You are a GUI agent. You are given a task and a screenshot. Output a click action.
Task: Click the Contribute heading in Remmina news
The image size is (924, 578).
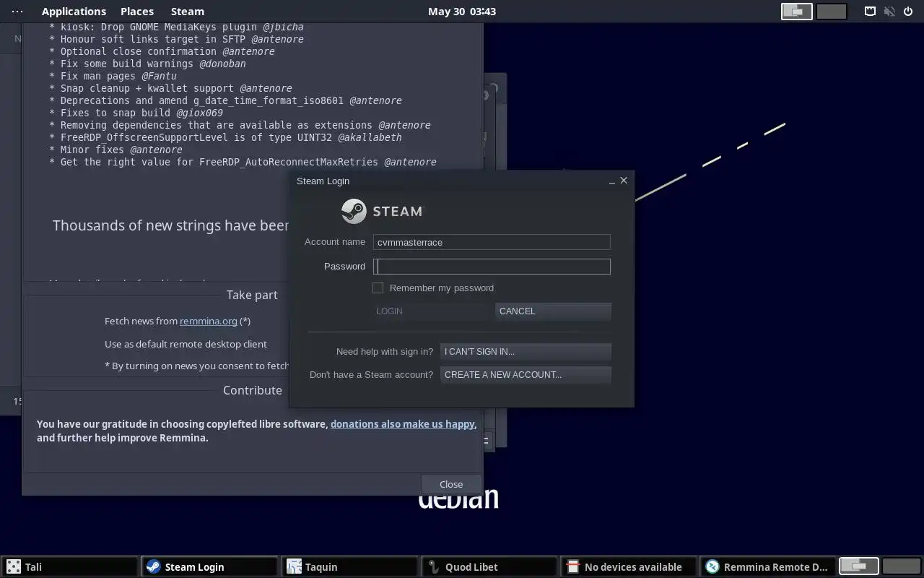pyautogui.click(x=253, y=390)
